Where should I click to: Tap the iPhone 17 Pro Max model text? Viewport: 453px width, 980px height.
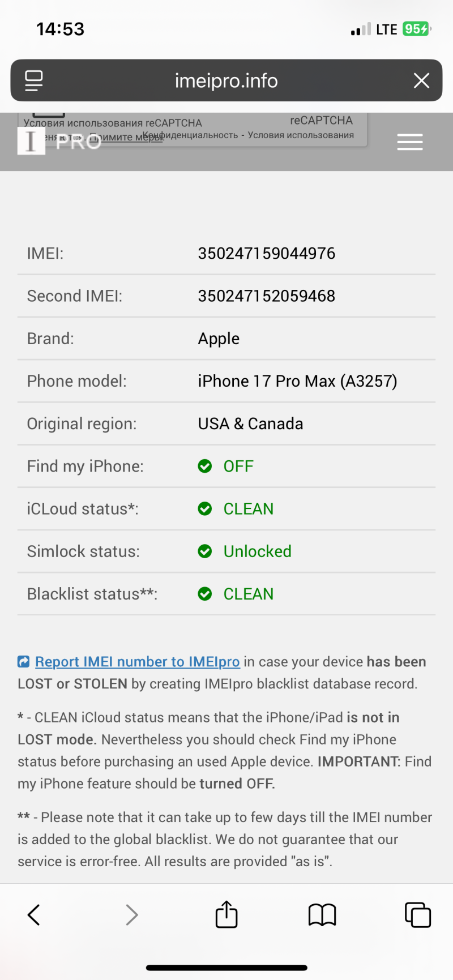click(x=297, y=381)
